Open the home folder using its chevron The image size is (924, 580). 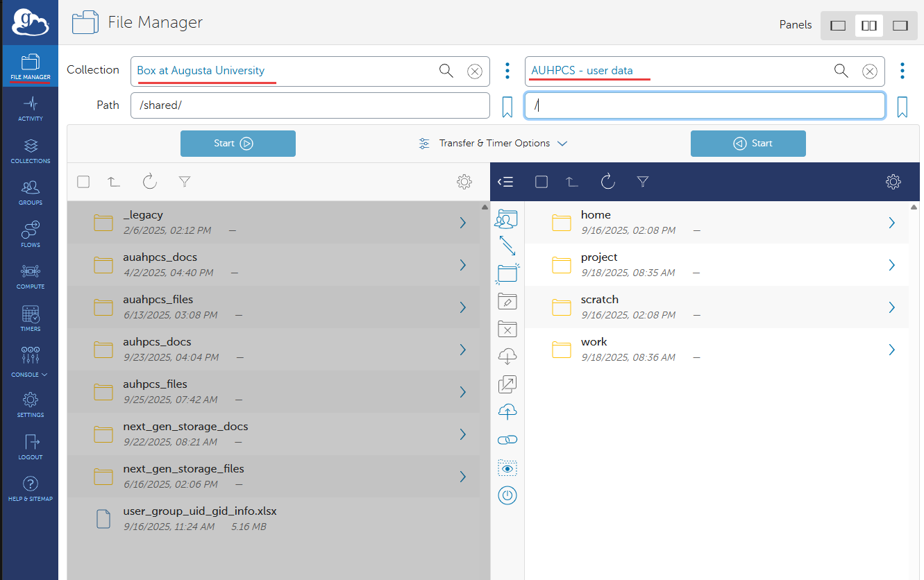pos(892,223)
